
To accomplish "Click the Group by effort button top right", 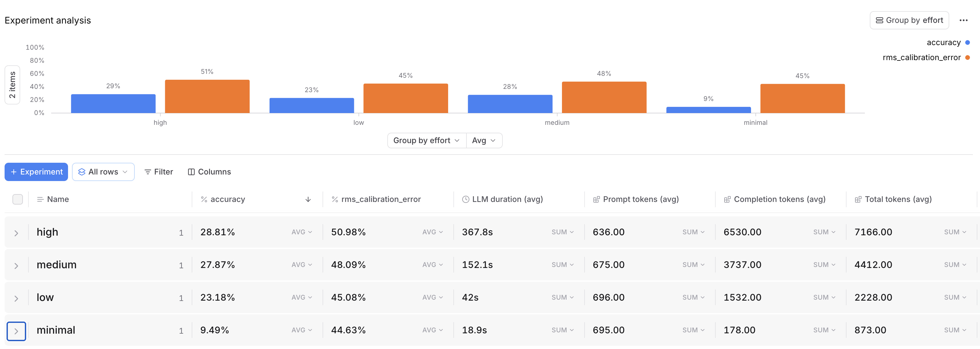I will coord(909,20).
